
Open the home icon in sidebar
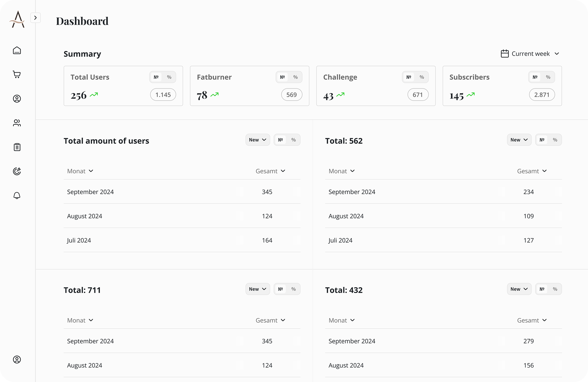click(x=17, y=50)
